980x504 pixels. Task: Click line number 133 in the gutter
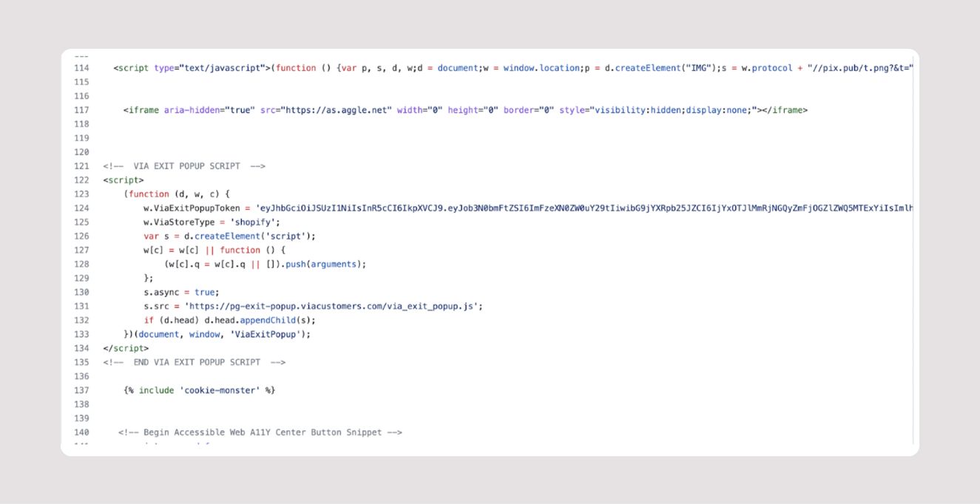pyautogui.click(x=81, y=334)
